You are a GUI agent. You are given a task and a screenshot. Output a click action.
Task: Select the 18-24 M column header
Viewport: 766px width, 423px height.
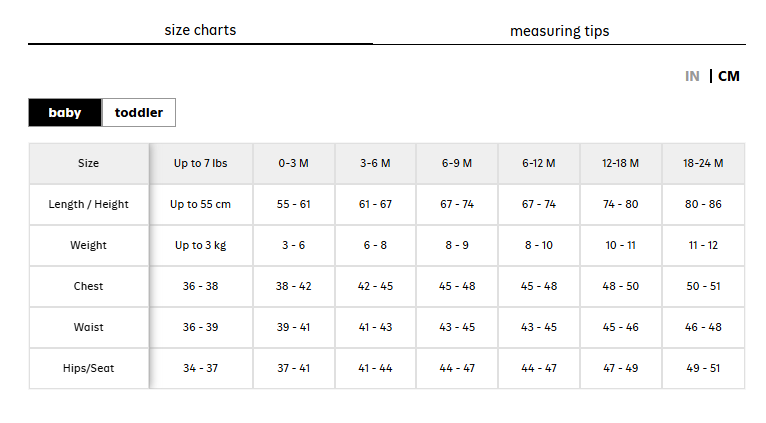703,163
